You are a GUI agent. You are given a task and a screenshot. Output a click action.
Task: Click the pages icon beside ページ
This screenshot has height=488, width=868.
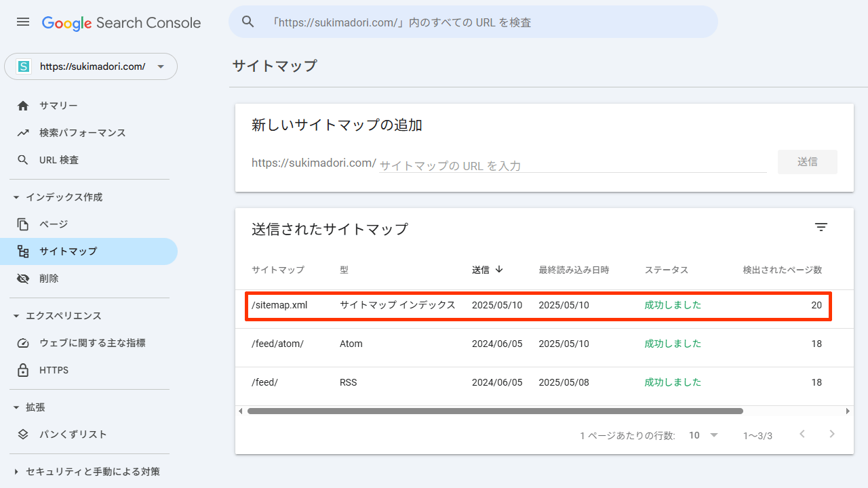tap(23, 224)
